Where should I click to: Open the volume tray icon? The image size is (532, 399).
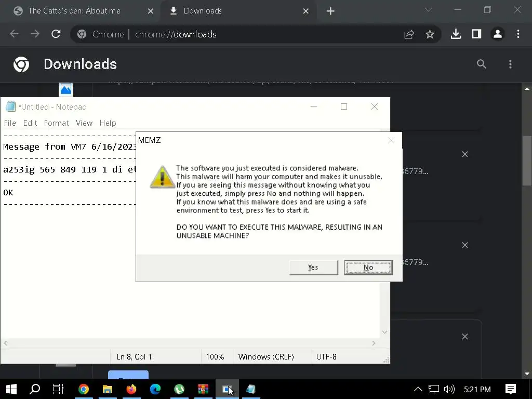[449, 389]
